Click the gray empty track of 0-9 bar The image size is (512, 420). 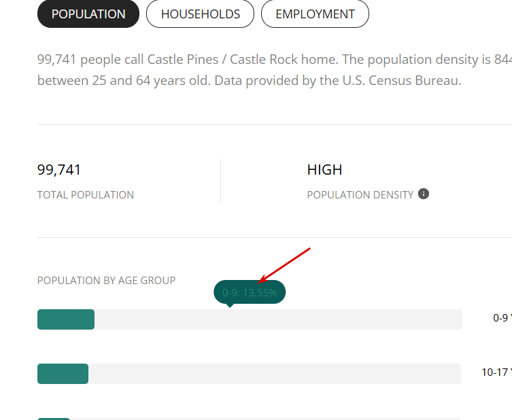coord(279,319)
